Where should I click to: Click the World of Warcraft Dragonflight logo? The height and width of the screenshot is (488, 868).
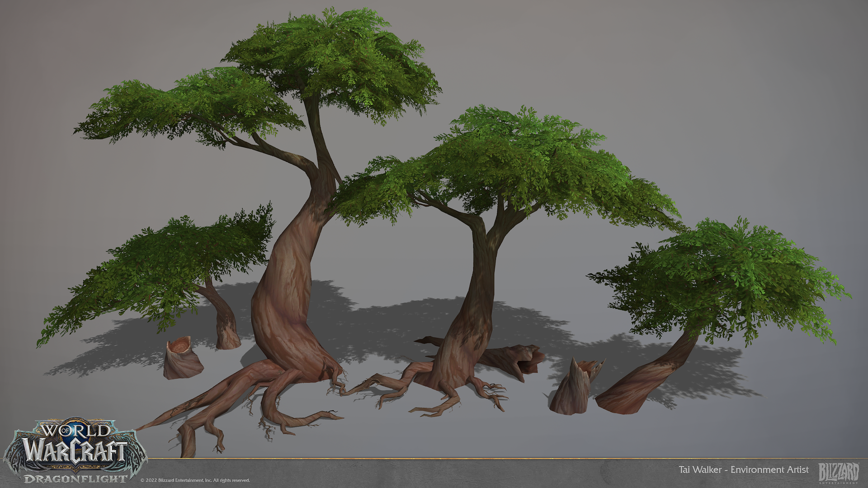coord(75,451)
